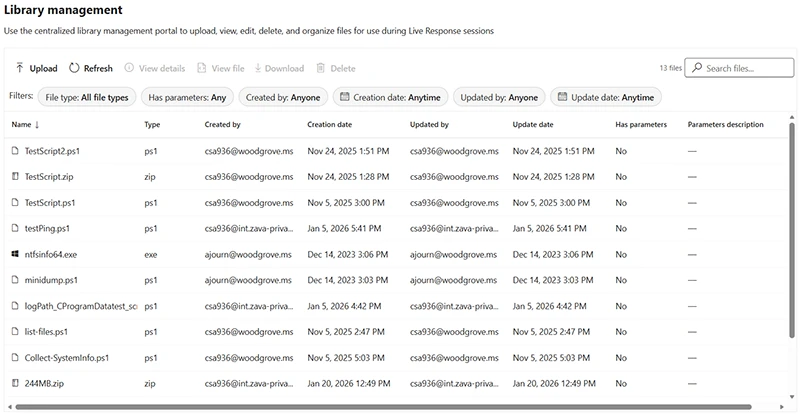
Task: Sort by the Name column header
Action: coord(21,125)
